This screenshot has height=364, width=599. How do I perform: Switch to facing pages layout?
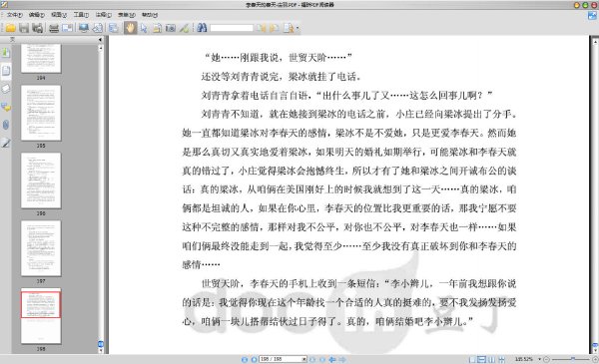491,359
